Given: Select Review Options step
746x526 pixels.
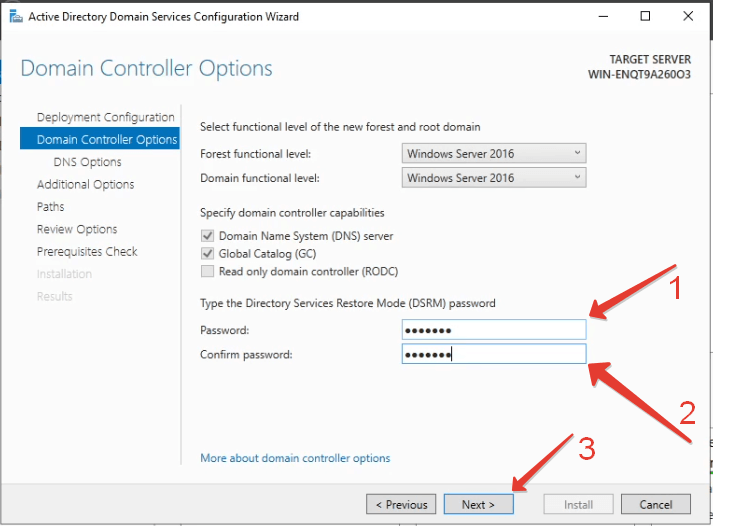Looking at the screenshot, I should (77, 229).
